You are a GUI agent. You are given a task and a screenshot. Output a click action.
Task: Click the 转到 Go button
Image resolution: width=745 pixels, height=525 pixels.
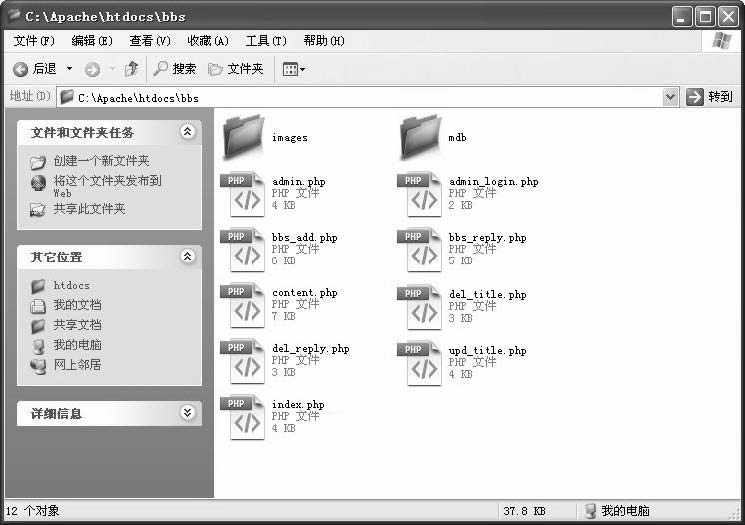point(710,97)
